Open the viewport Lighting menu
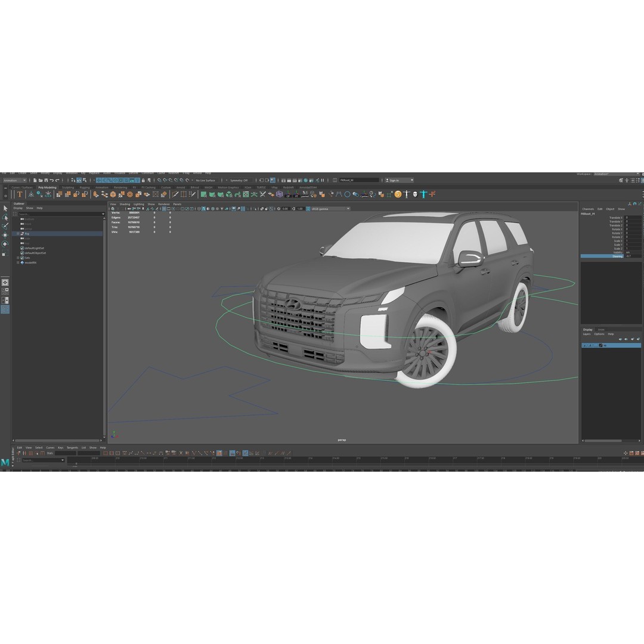This screenshot has height=644, width=644. [x=139, y=204]
